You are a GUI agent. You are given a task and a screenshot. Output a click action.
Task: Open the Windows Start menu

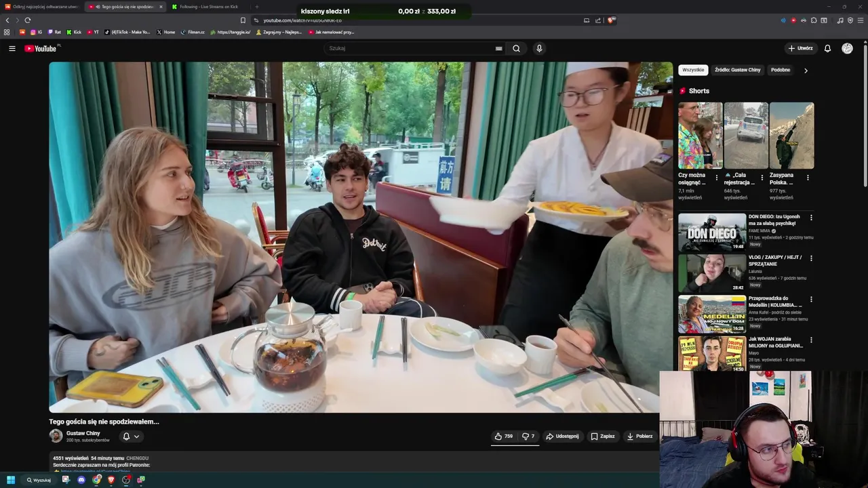(x=11, y=480)
